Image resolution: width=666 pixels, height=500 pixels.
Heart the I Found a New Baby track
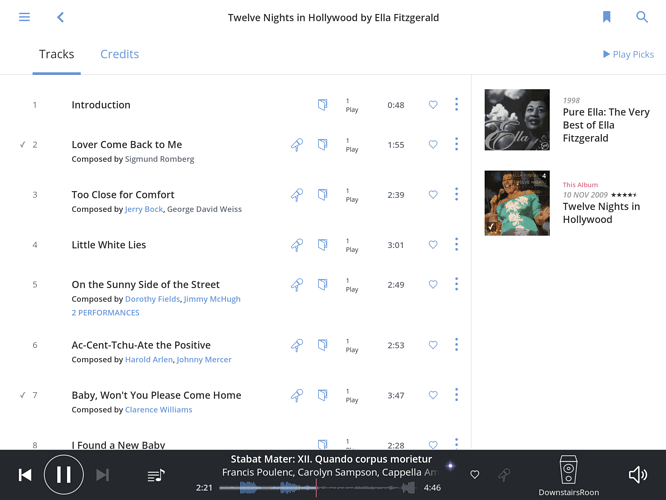tap(433, 445)
